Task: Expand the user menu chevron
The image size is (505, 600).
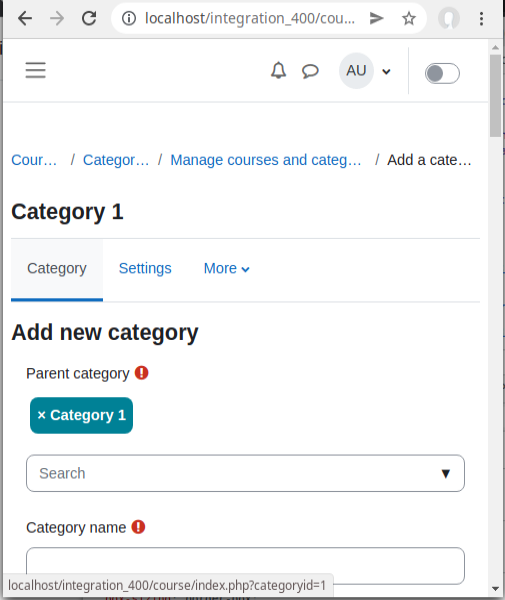Action: tap(386, 72)
